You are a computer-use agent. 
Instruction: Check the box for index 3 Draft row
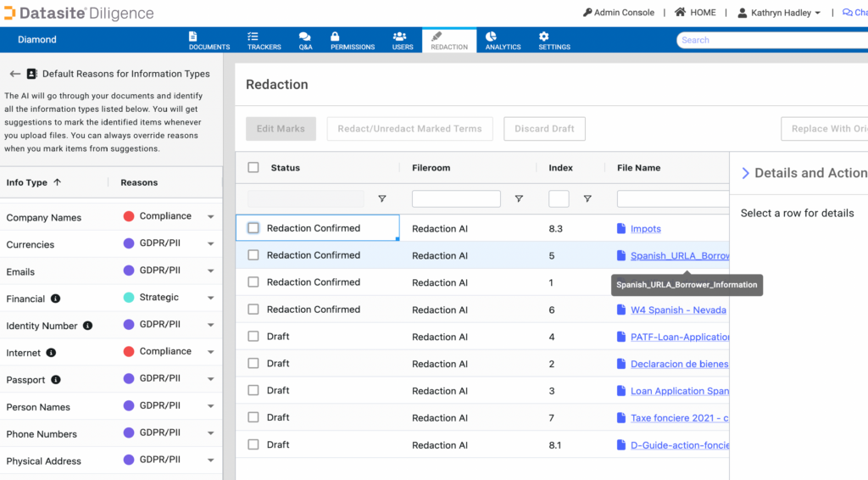click(x=253, y=390)
